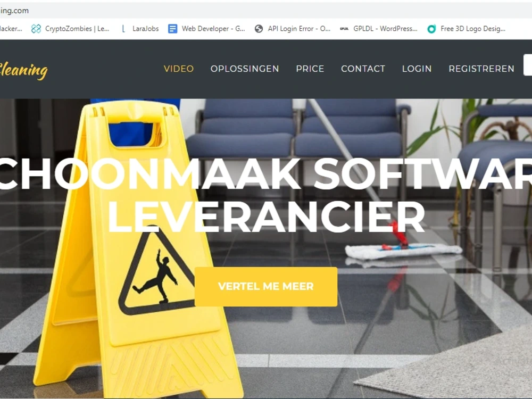
Task: Open the Web Developer document bookmark
Action: tap(206, 29)
